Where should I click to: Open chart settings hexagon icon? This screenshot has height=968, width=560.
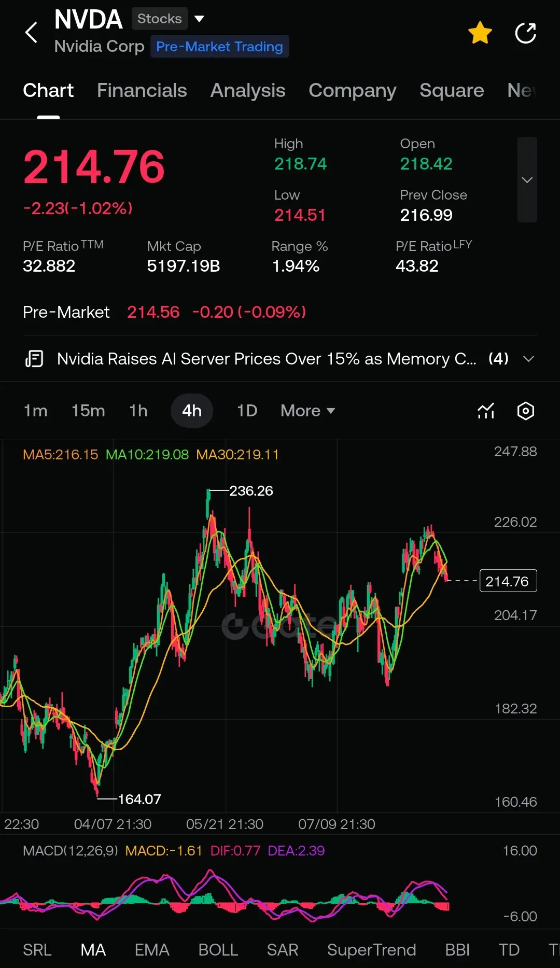[525, 411]
